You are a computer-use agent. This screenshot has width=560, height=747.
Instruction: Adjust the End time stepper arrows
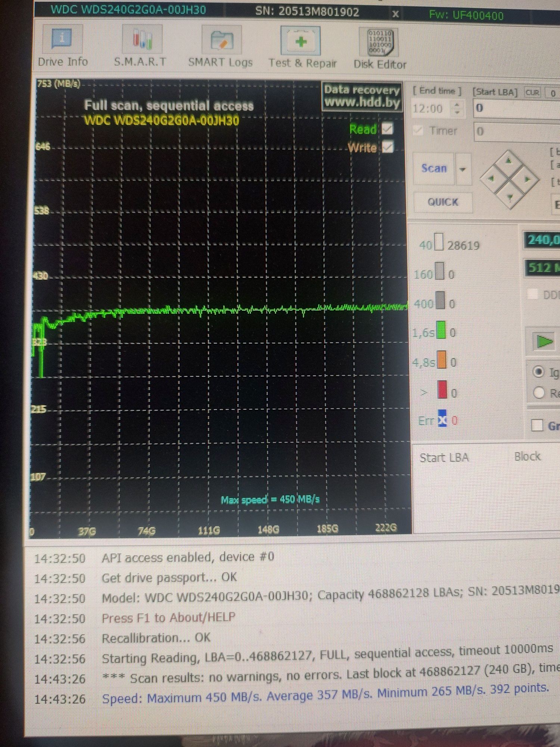tap(457, 108)
